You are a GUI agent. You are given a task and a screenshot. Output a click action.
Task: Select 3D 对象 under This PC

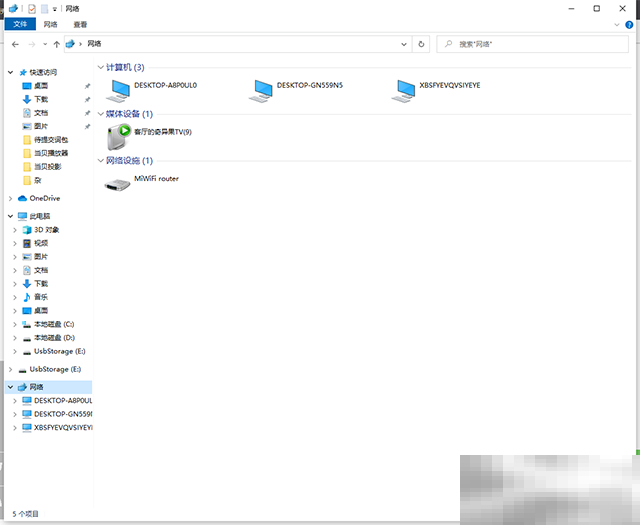coord(47,230)
